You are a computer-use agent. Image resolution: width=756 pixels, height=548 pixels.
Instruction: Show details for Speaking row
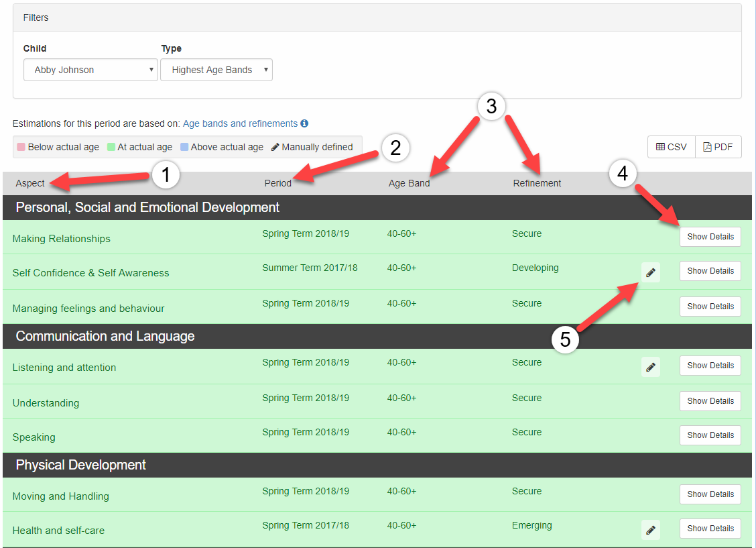click(x=710, y=435)
